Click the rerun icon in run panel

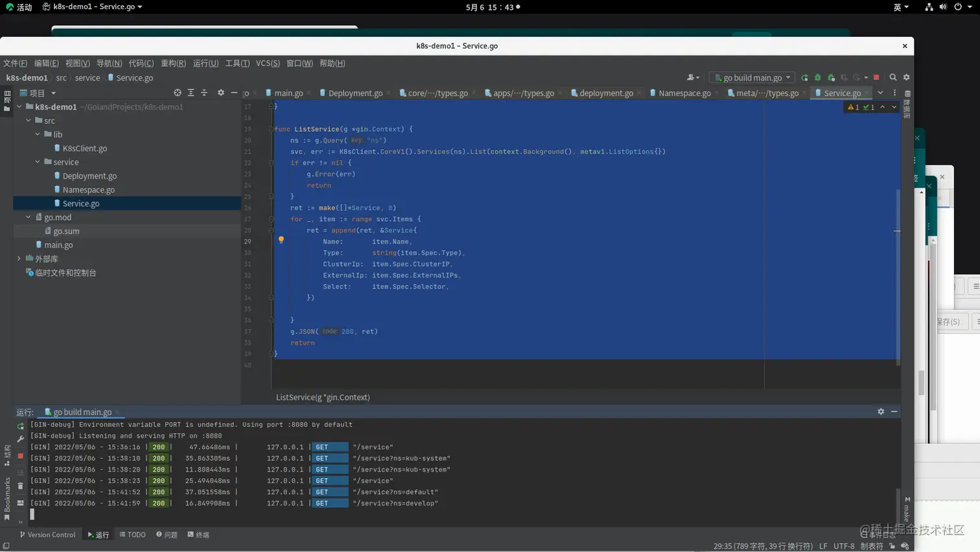[21, 426]
